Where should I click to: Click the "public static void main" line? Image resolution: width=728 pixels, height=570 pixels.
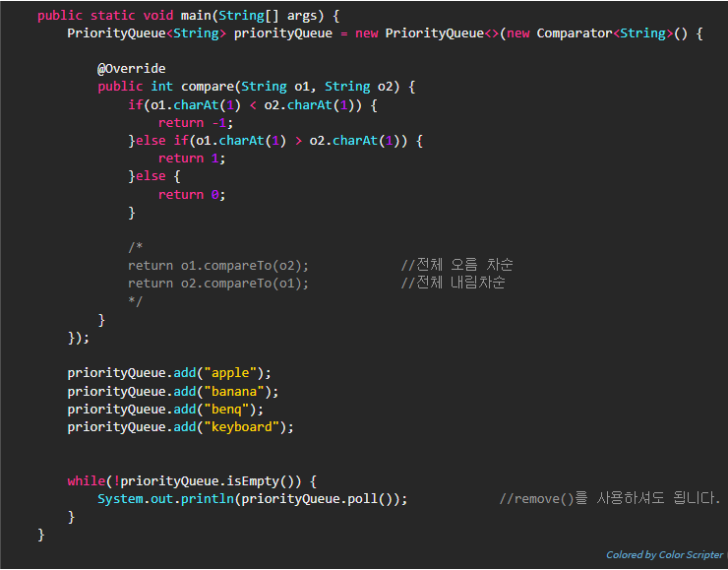coord(189,16)
